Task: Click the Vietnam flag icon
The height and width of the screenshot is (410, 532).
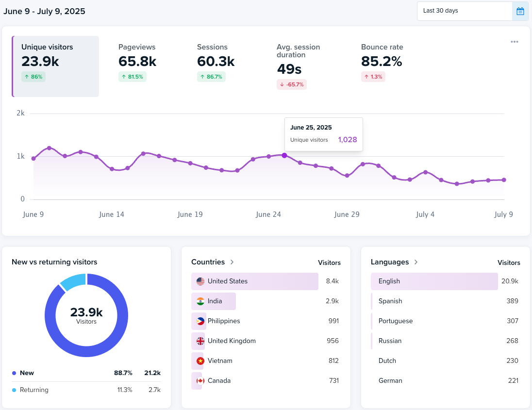Action: 199,361
